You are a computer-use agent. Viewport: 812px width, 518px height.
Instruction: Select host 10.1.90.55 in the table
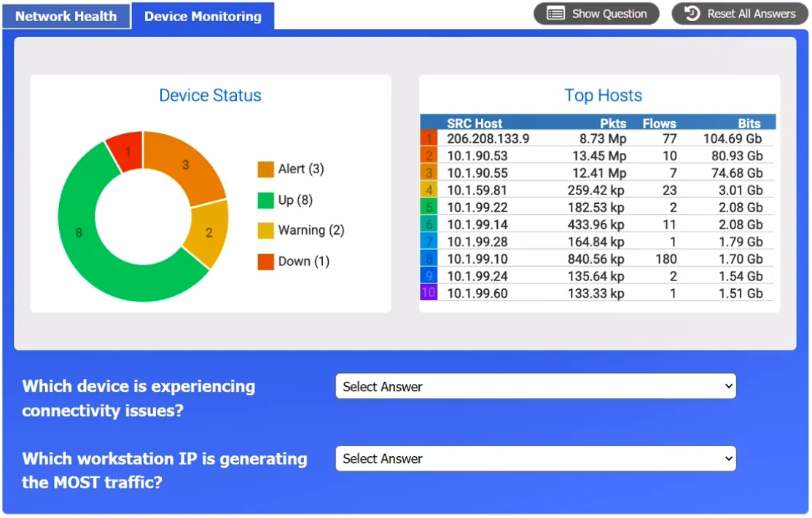click(477, 173)
